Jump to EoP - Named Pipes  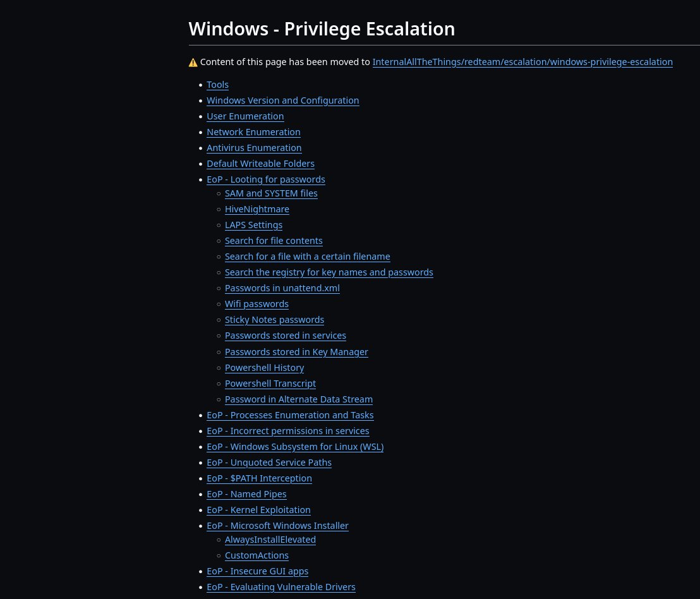246,494
